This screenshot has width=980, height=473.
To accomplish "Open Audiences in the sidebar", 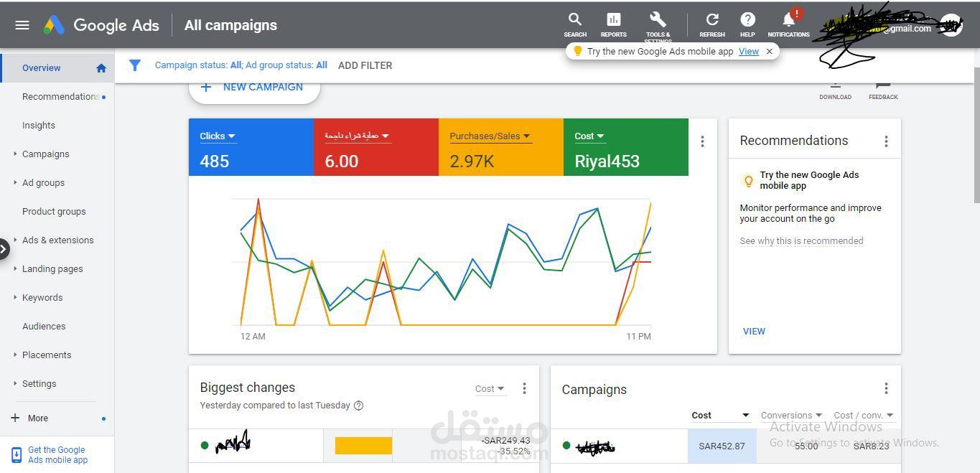I will pyautogui.click(x=44, y=327).
